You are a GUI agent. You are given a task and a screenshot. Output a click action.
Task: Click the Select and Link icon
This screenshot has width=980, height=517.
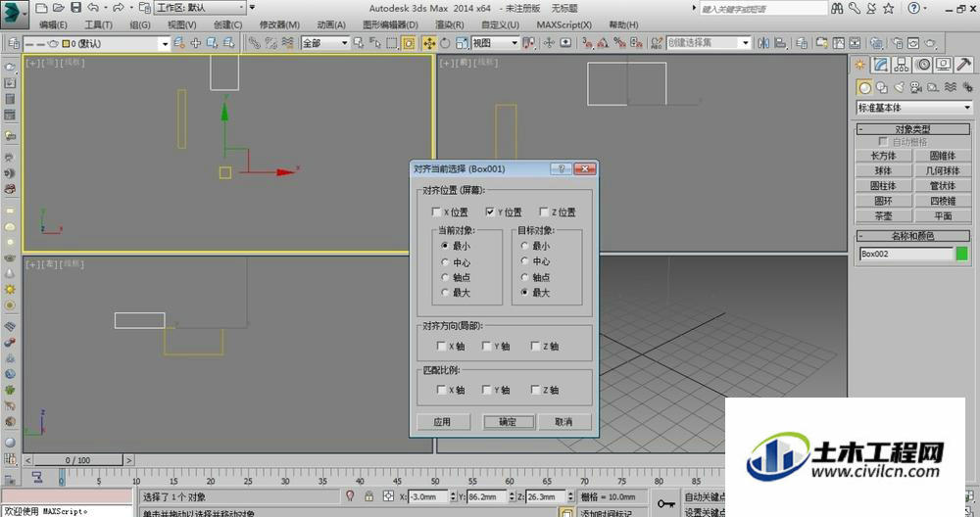pyautogui.click(x=254, y=43)
